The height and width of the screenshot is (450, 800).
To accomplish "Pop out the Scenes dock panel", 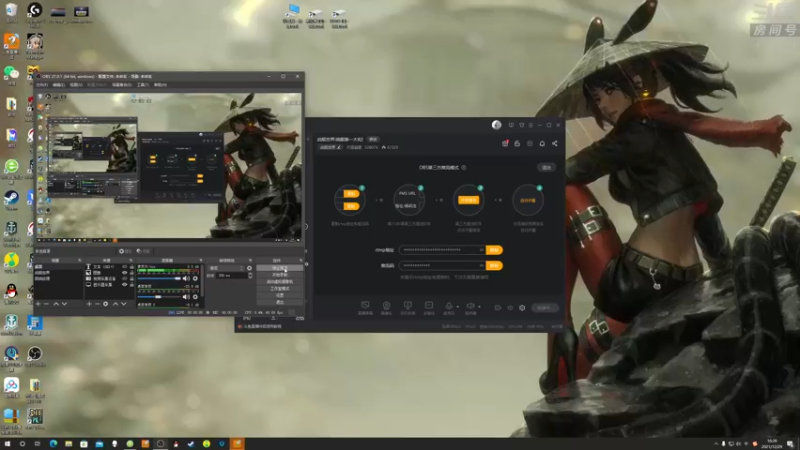I will 80,260.
